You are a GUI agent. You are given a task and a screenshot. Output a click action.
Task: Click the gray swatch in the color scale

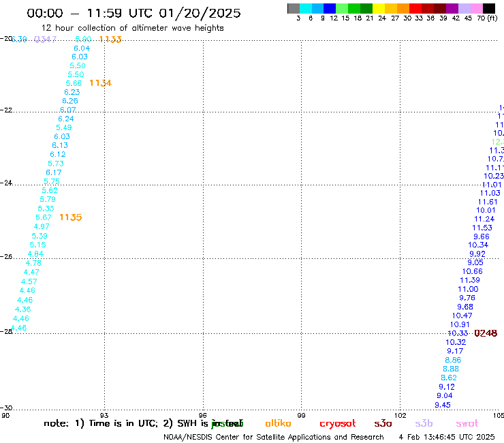294,8
